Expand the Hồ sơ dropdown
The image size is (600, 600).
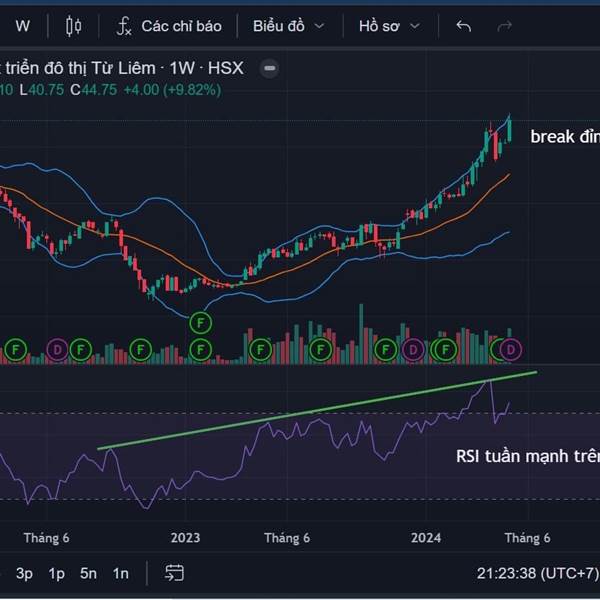tap(389, 26)
